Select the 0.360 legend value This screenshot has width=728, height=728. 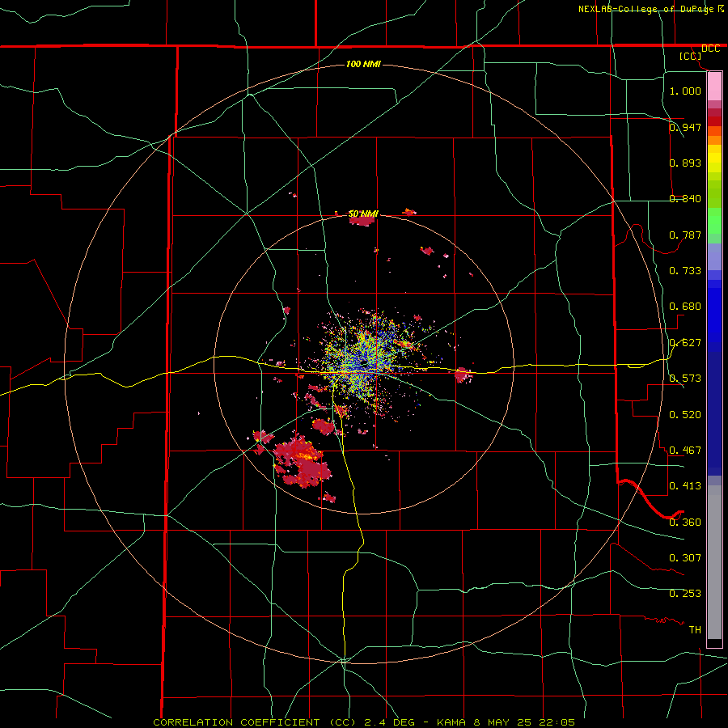click(685, 523)
